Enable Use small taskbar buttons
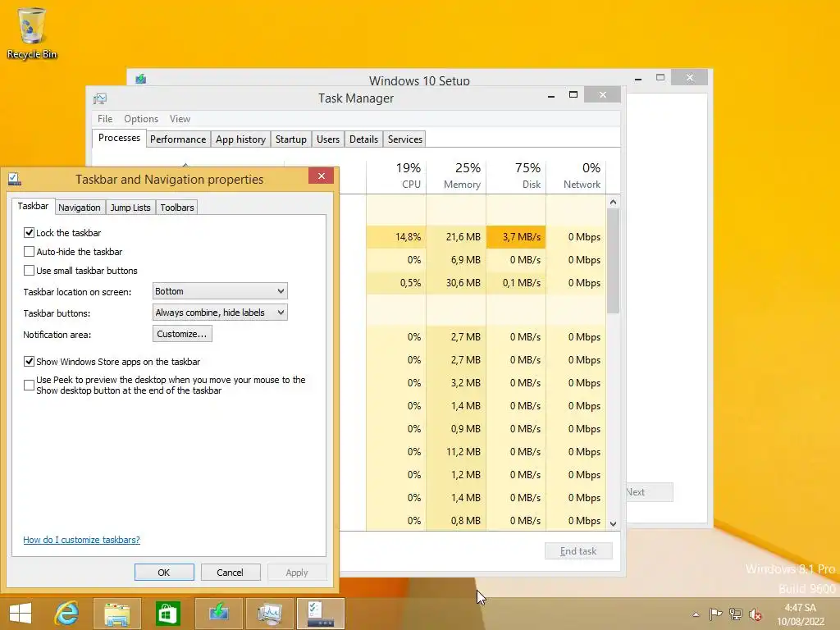This screenshot has height=630, width=840. coord(29,271)
